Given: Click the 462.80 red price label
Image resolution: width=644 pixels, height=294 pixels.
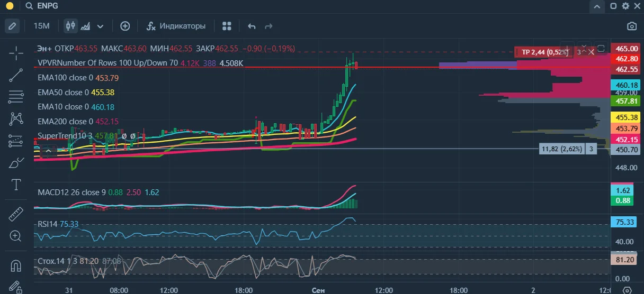Looking at the screenshot, I should pyautogui.click(x=627, y=59).
